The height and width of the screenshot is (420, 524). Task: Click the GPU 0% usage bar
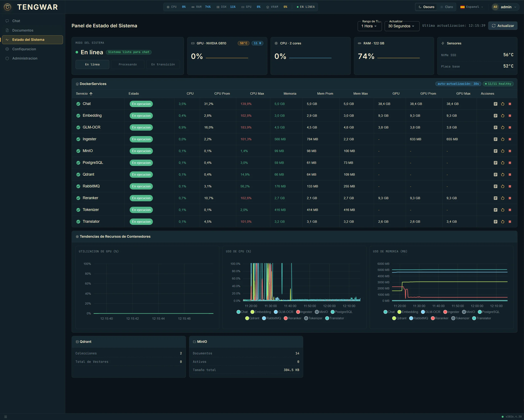[227, 58]
